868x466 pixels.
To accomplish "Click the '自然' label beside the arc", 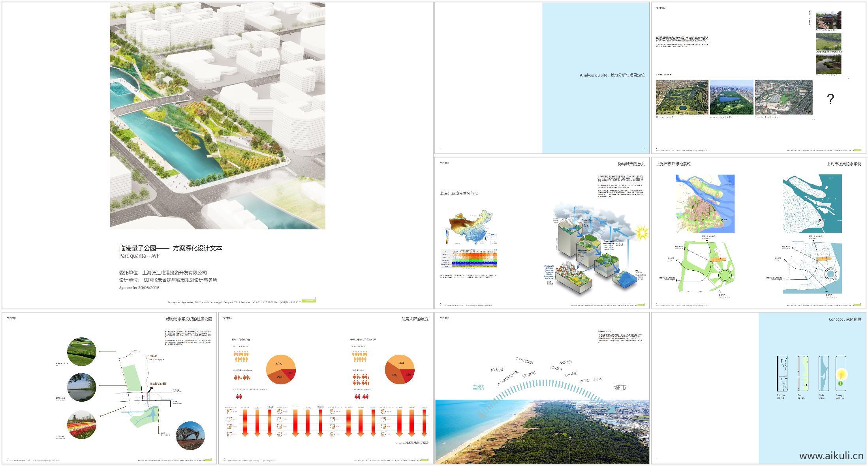I will (478, 387).
